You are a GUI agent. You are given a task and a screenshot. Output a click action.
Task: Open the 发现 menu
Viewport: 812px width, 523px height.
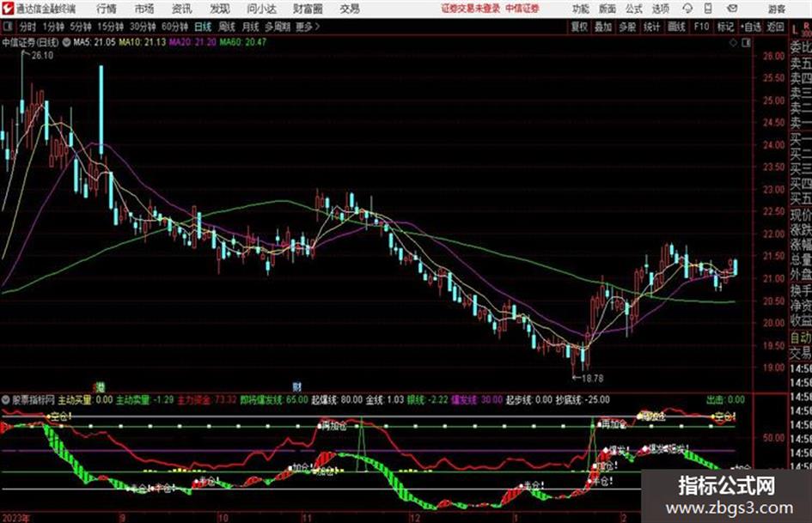[x=220, y=9]
